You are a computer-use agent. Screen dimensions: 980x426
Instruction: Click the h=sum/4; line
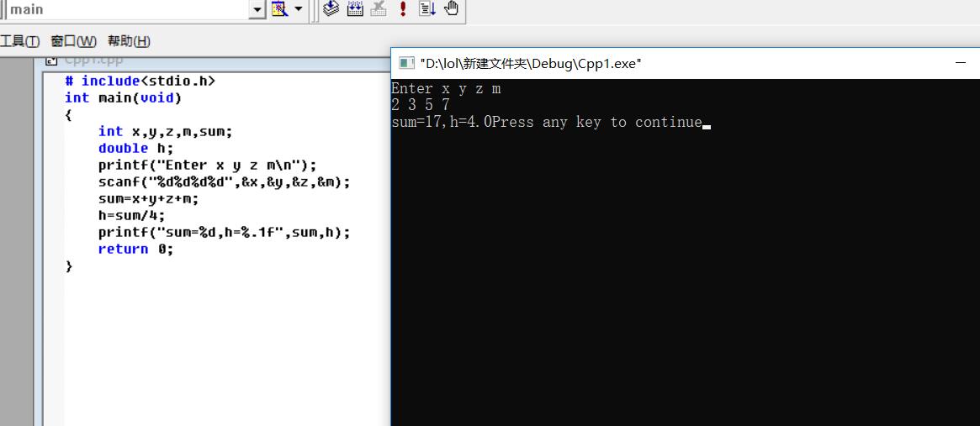[x=132, y=216]
